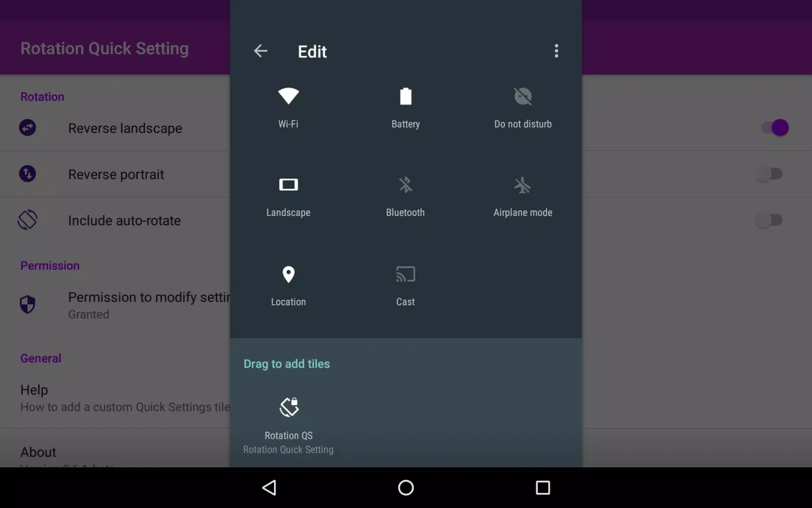Tap the General section header
Image resolution: width=812 pixels, height=508 pixels.
[41, 358]
